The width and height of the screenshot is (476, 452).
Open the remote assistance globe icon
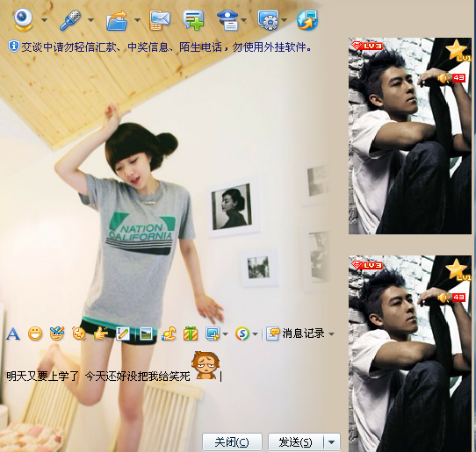[x=307, y=20]
